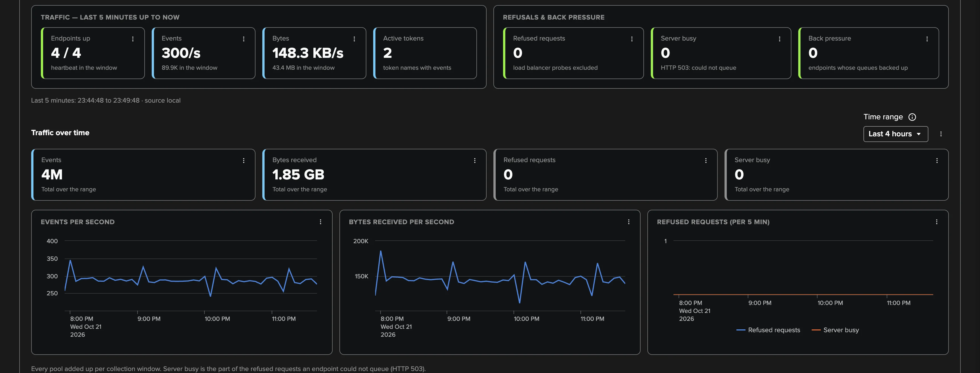
Task: Open options menu on top Refused requests card
Action: (631, 39)
